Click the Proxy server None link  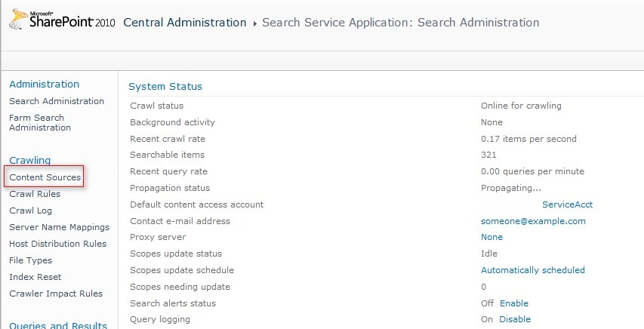click(x=491, y=237)
